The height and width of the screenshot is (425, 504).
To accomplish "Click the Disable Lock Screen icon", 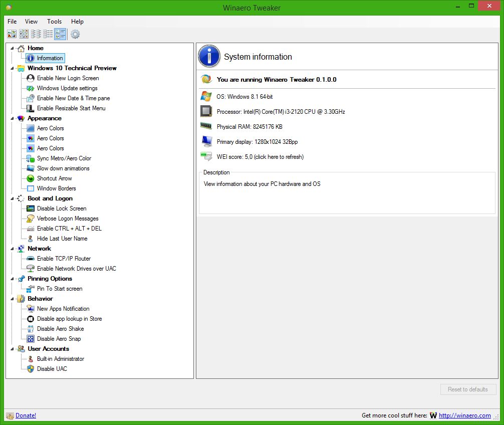I will coord(30,208).
